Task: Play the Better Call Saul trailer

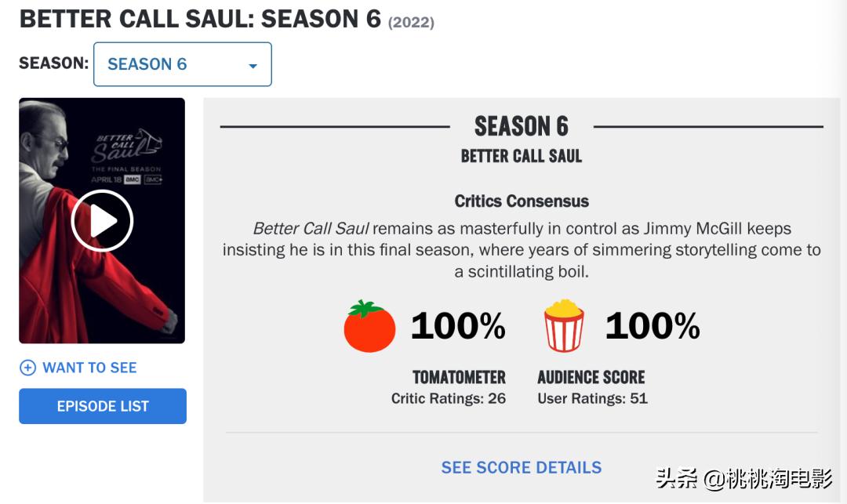Action: point(101,221)
